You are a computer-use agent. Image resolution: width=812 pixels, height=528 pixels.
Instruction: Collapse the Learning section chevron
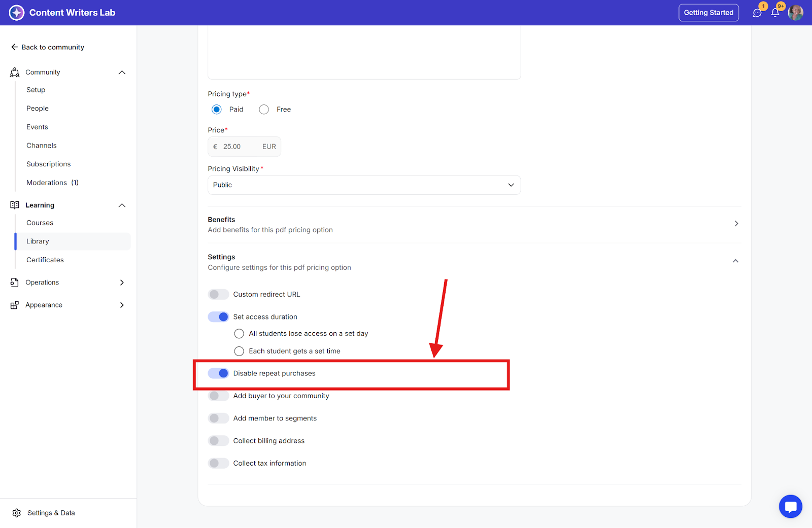(x=122, y=205)
